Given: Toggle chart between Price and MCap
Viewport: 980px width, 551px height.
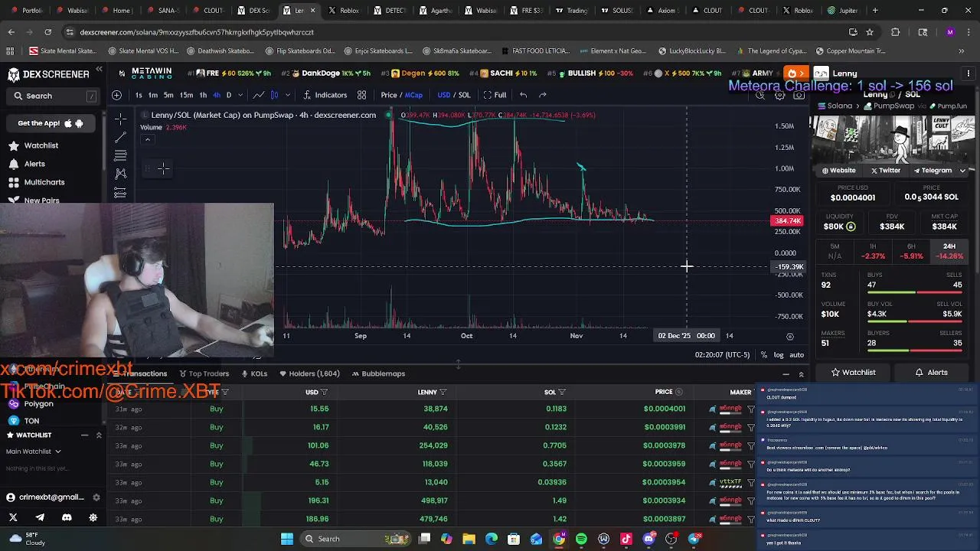Looking at the screenshot, I should point(402,95).
